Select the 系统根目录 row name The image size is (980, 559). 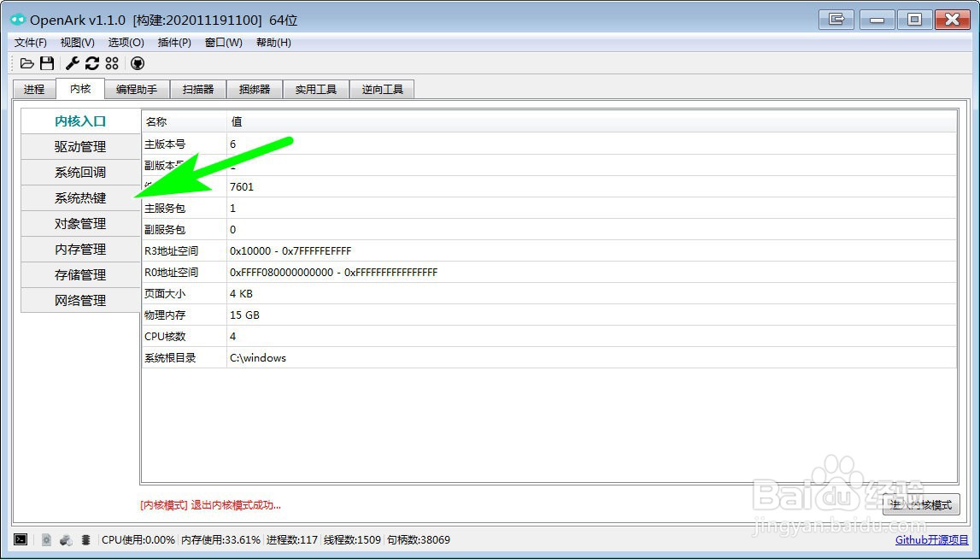point(170,357)
